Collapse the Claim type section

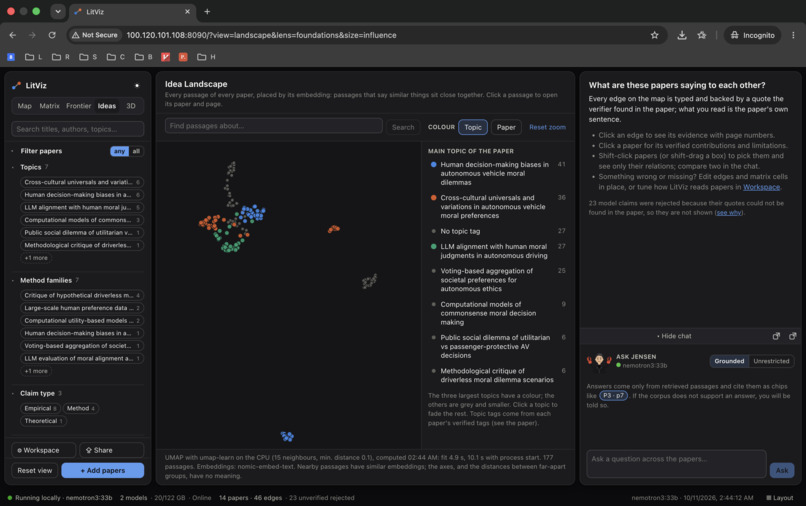click(36, 393)
